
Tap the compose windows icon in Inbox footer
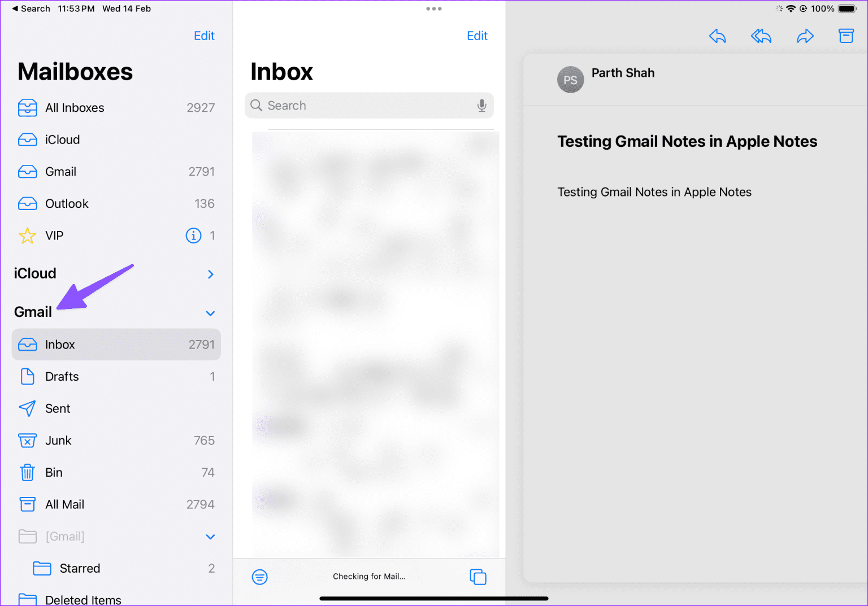click(x=478, y=577)
